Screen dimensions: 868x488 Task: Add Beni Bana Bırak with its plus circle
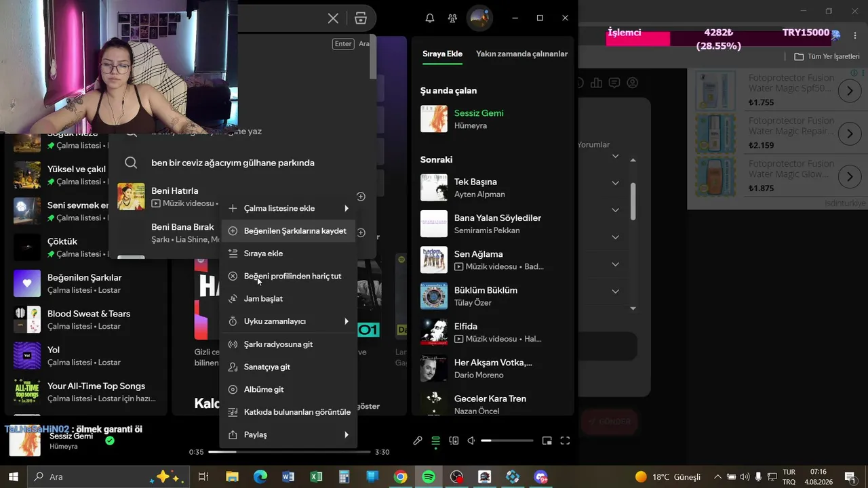pos(361,232)
